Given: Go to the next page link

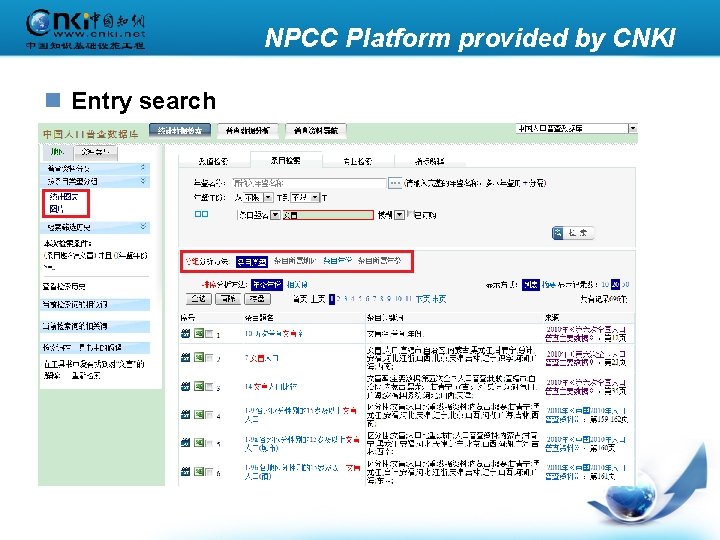Looking at the screenshot, I should click(x=422, y=299).
